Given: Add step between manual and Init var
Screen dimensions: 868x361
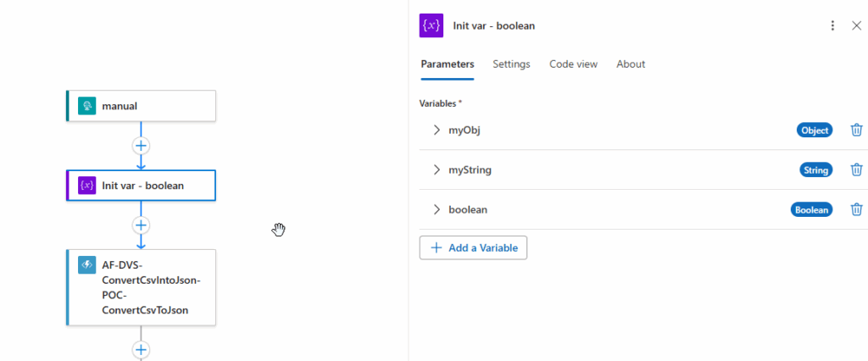Looking at the screenshot, I should 141,145.
